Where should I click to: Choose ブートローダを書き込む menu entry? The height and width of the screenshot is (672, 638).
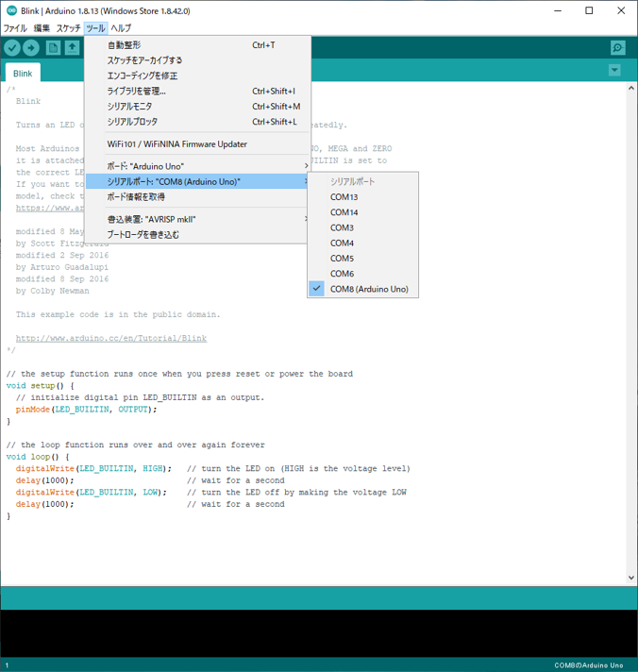197,235
